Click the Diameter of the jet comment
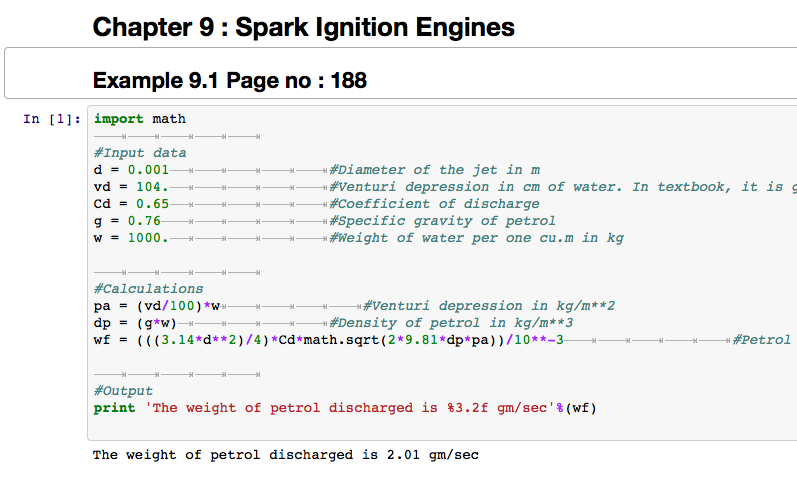 coord(434,170)
